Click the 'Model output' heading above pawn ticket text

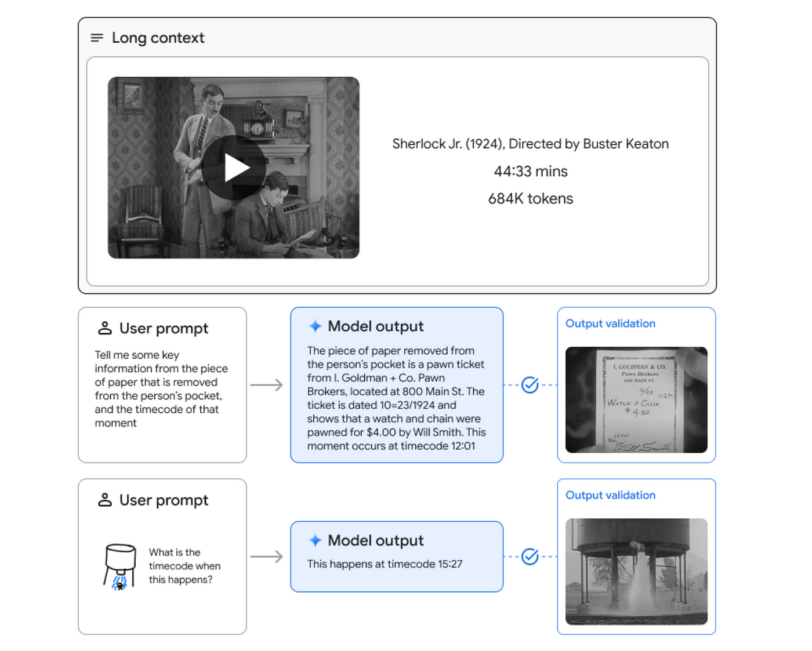click(x=376, y=326)
